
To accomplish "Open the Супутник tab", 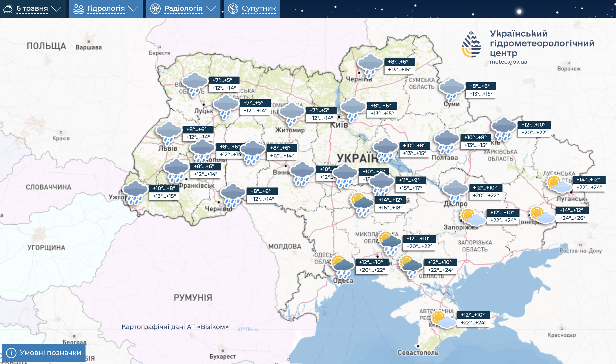I will 259,9.
